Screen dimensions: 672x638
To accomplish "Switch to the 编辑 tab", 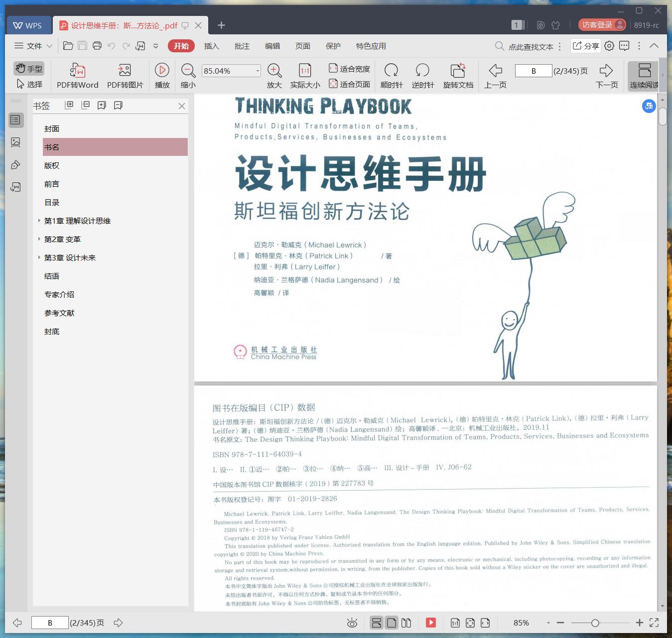I will [x=272, y=46].
